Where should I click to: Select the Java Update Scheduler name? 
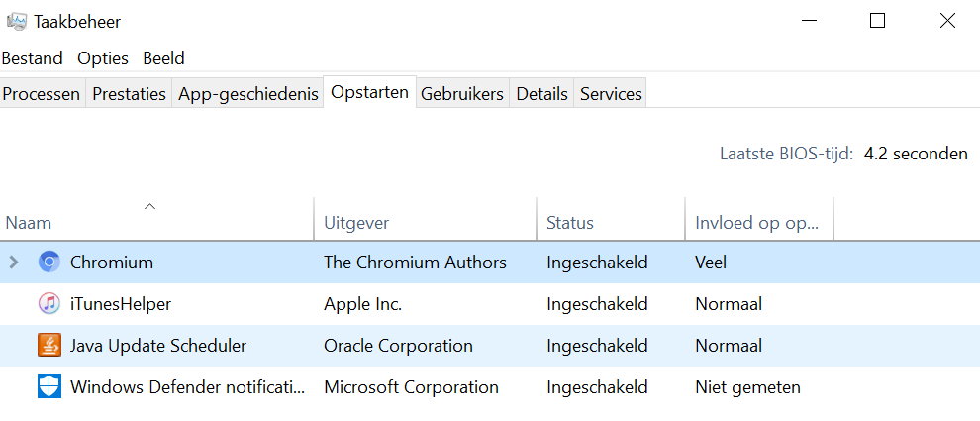click(x=158, y=346)
